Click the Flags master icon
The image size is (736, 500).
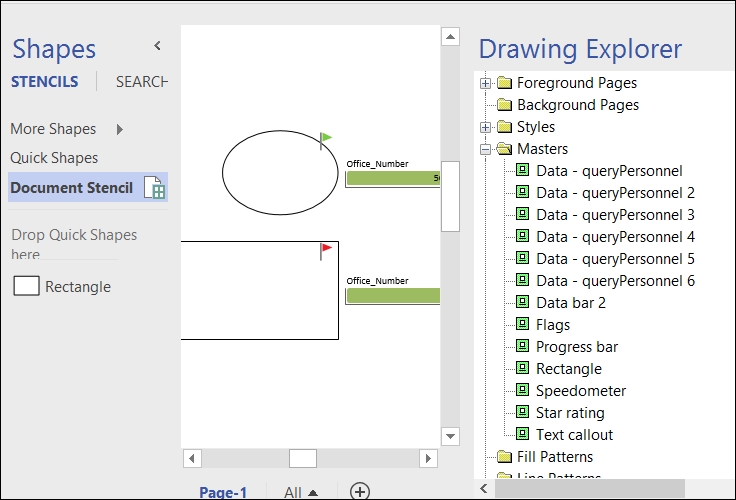pyautogui.click(x=522, y=325)
